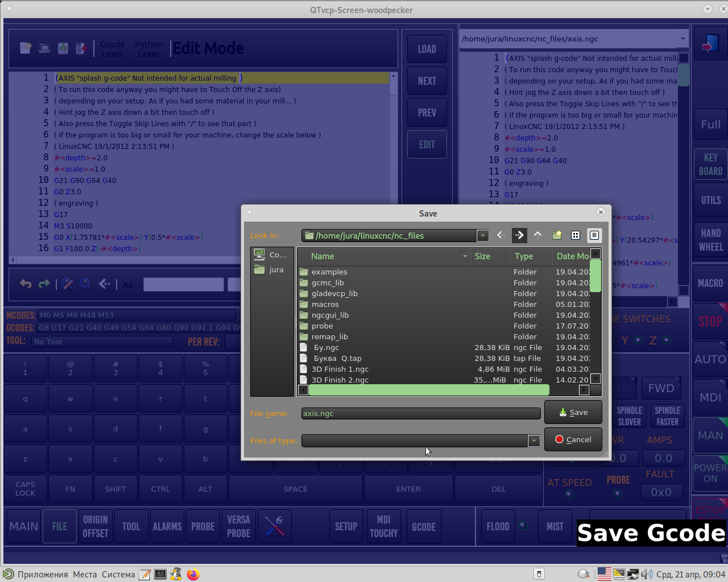Screen dimensions: 728x582
Task: Toggle the MDI mode button on right
Action: 710,397
